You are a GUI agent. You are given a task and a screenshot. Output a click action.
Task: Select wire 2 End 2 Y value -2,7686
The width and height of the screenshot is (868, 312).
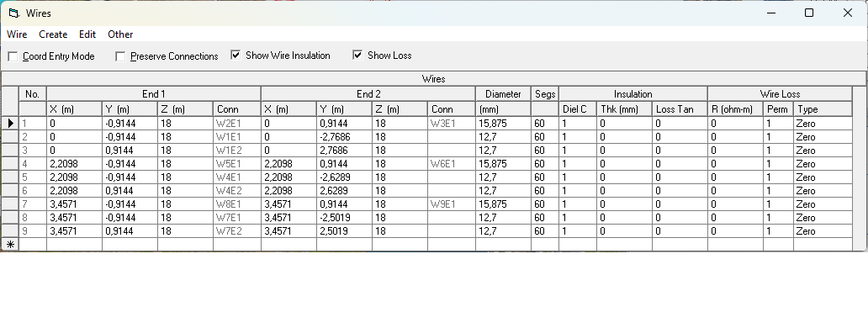(x=344, y=136)
